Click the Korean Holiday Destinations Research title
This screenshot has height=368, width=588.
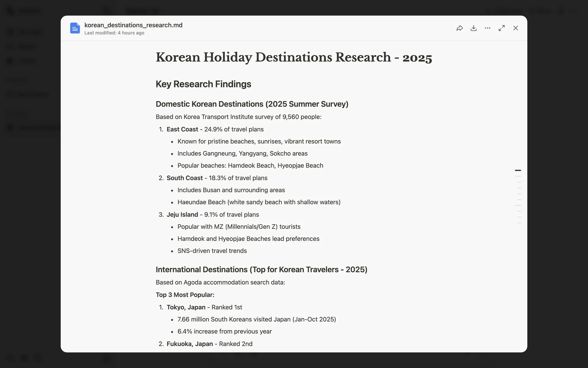tap(293, 57)
